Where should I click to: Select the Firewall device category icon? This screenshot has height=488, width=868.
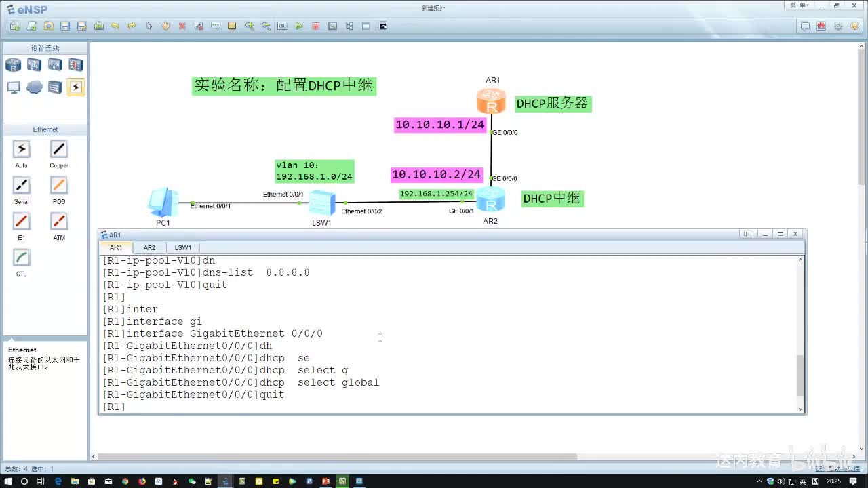pos(75,65)
